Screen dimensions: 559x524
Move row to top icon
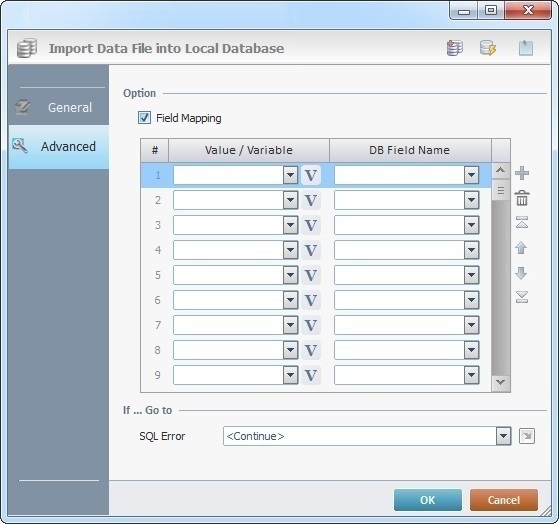coord(522,222)
